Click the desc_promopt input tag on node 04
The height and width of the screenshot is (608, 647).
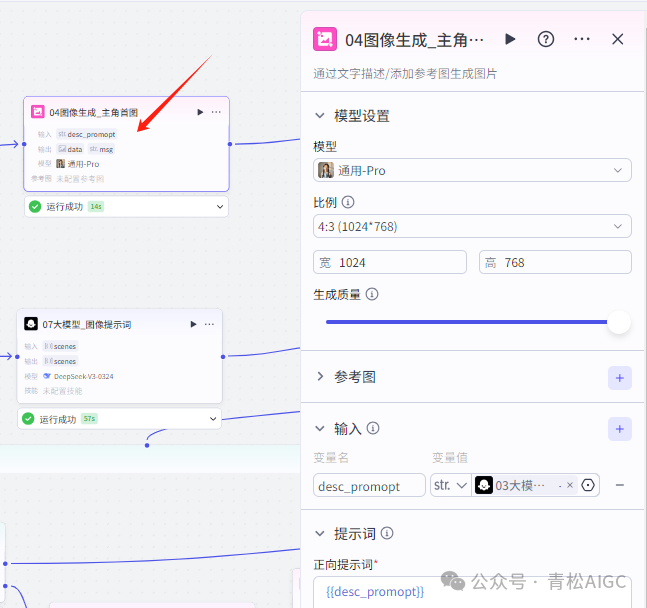[x=87, y=134]
